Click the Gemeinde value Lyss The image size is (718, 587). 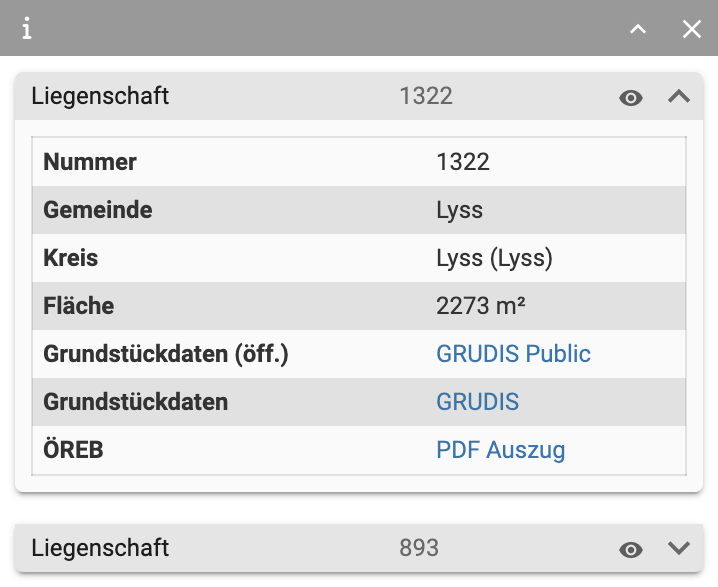(459, 210)
